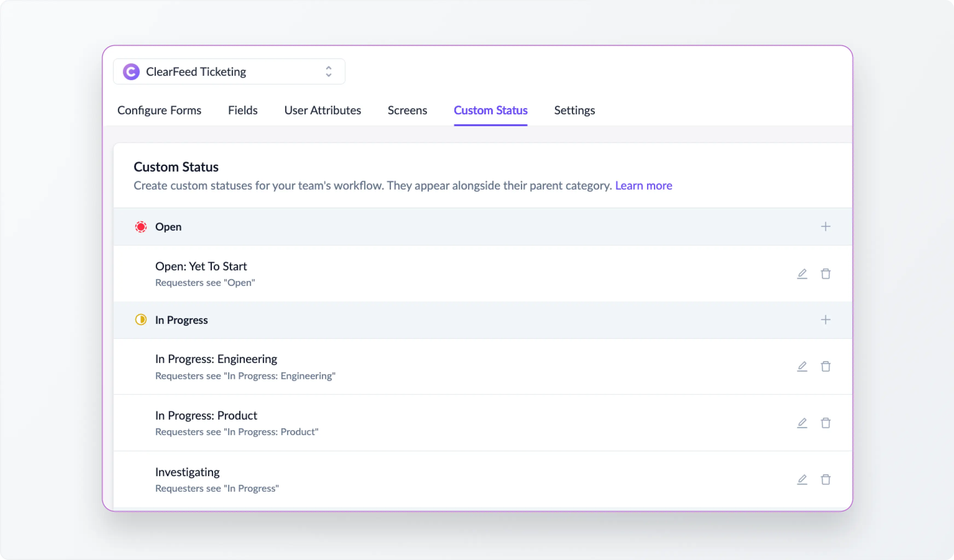
Task: Delete the Investigating status
Action: coord(826,479)
